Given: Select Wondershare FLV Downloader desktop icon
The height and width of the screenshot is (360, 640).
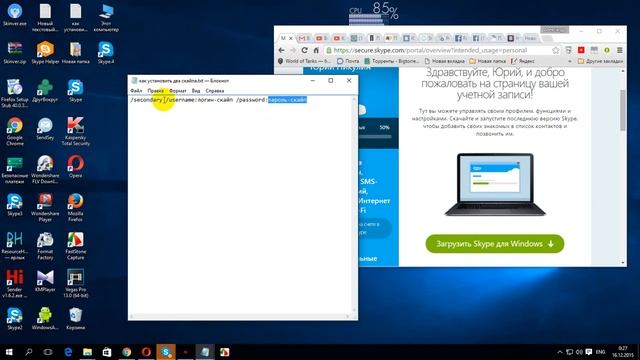Looking at the screenshot, I should [45, 169].
